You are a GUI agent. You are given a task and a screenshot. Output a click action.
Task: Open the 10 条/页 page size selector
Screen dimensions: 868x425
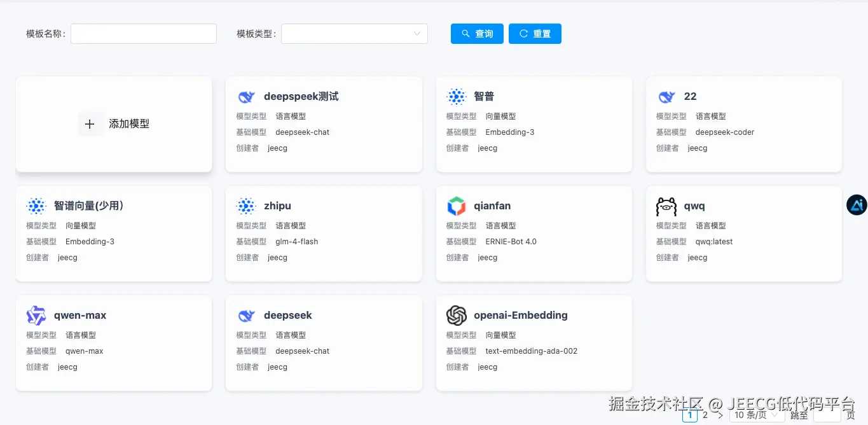(756, 415)
